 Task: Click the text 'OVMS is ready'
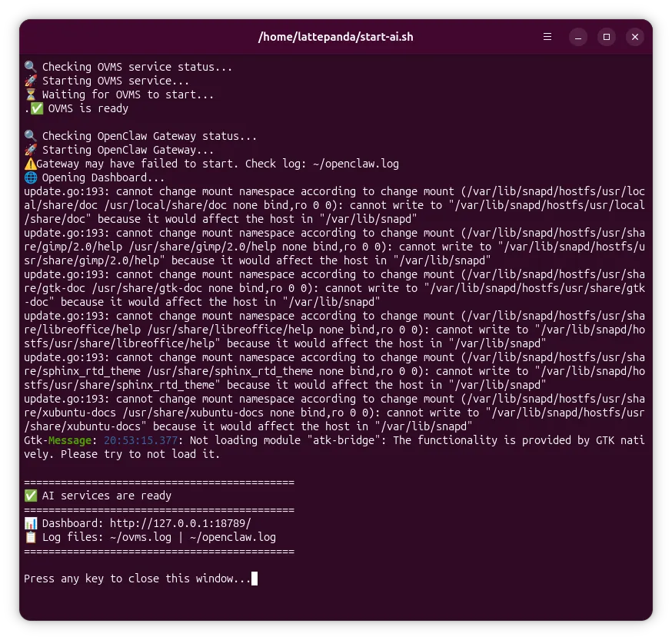(88, 108)
